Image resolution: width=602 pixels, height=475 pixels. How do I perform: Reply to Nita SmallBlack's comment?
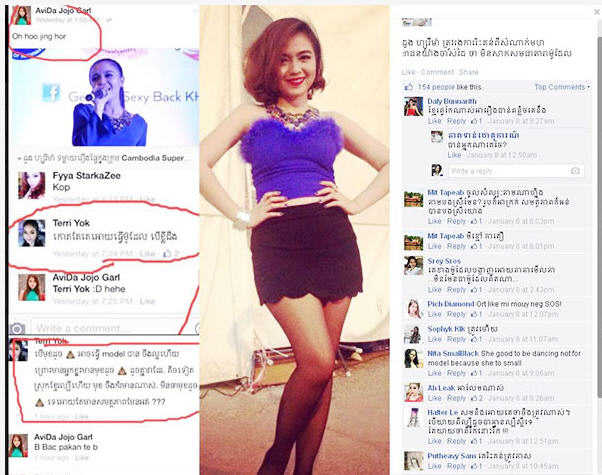456,373
